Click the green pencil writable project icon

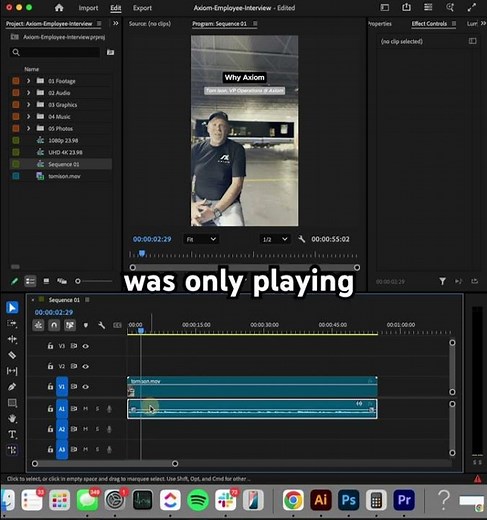15,281
